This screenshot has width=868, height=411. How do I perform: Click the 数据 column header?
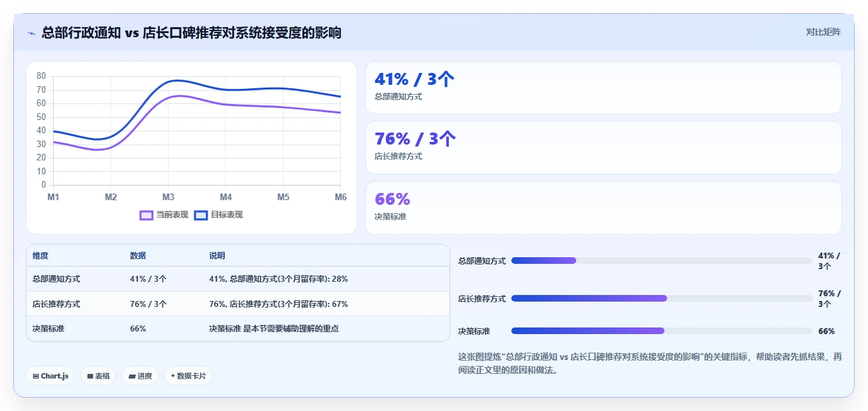pos(138,256)
